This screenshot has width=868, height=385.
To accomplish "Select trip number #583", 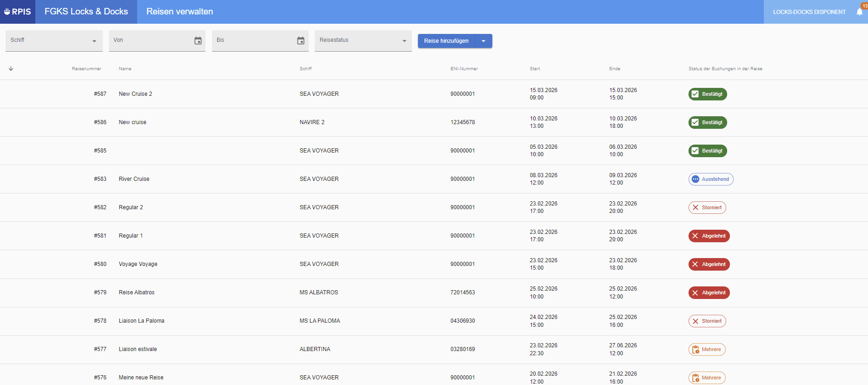I will [100, 179].
